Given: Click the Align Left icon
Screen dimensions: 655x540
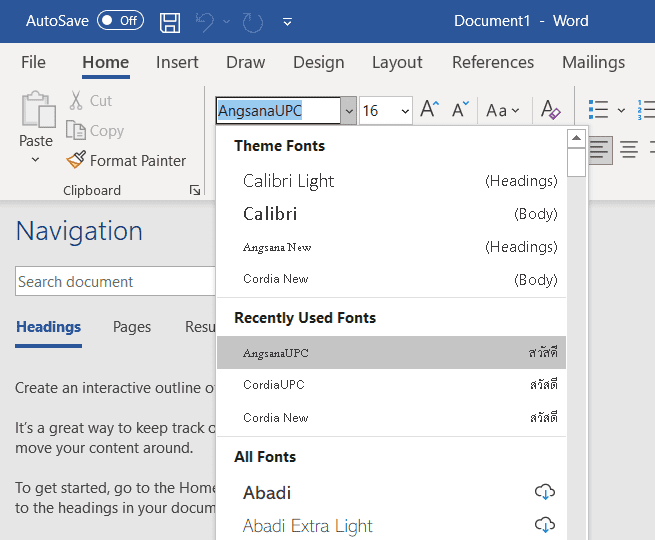Looking at the screenshot, I should 599,150.
